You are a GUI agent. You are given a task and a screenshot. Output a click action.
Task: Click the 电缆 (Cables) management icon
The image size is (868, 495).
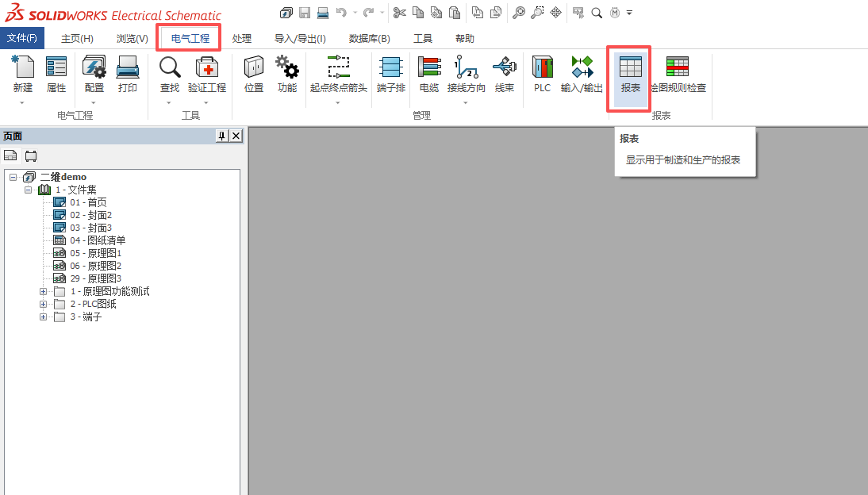[x=428, y=76]
